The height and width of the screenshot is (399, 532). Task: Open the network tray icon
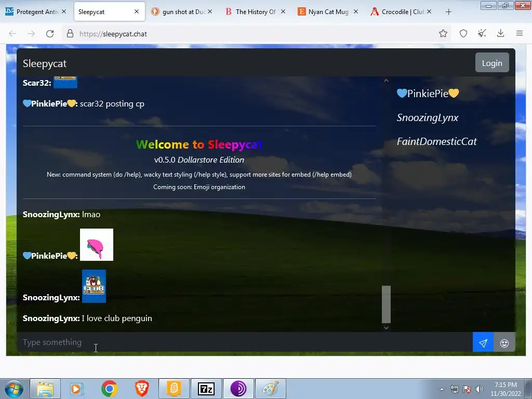click(x=454, y=389)
